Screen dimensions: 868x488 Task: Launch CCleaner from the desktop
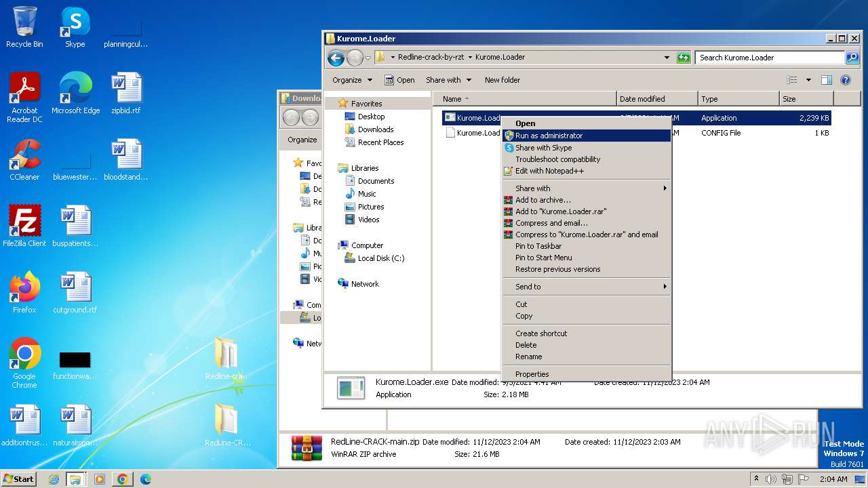pos(24,160)
